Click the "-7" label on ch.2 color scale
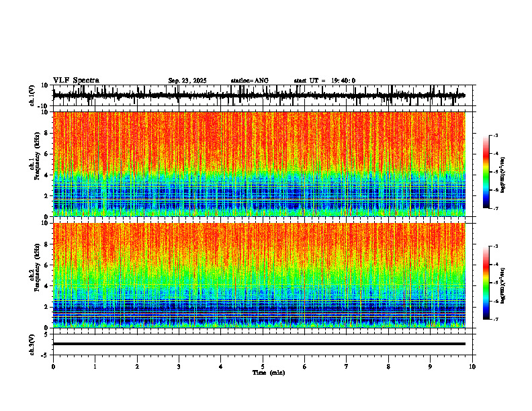This screenshot has height=411, width=532. coord(496,319)
